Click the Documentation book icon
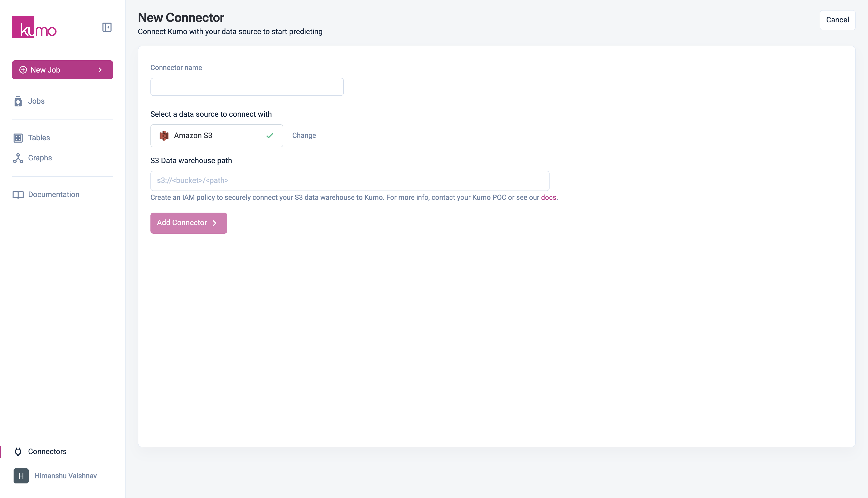This screenshot has height=498, width=868. pyautogui.click(x=18, y=195)
